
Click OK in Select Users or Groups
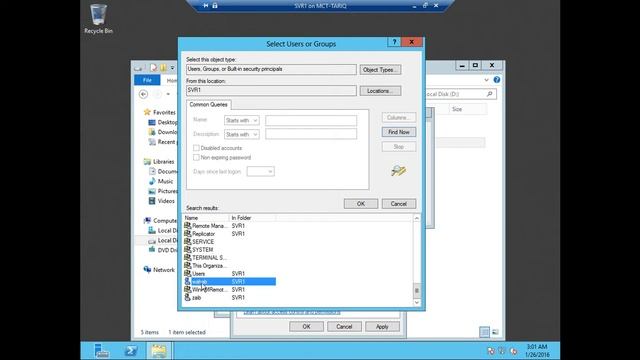tap(361, 204)
